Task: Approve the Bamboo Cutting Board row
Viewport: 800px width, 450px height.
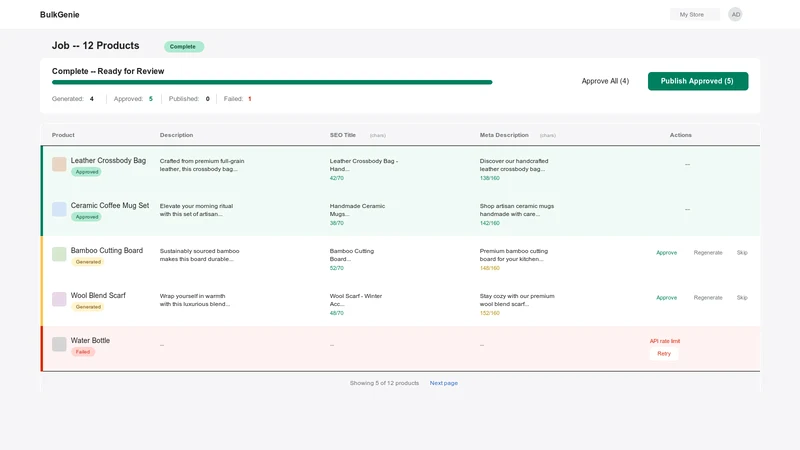Action: [666, 253]
